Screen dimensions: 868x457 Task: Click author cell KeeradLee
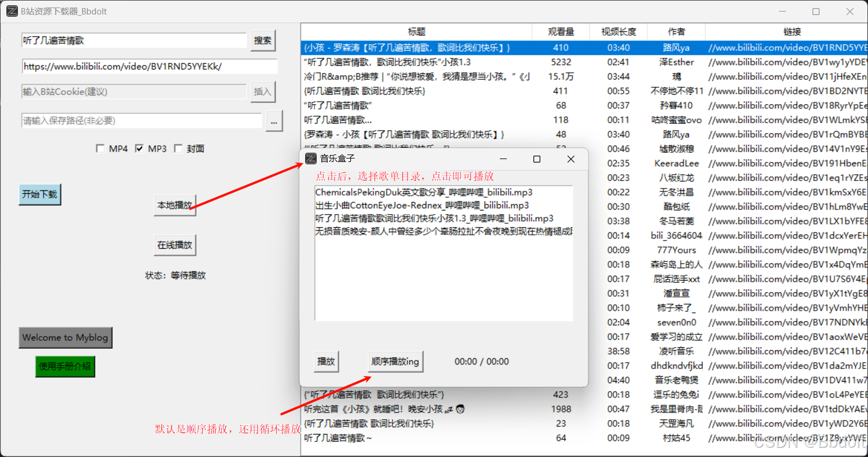pyautogui.click(x=676, y=163)
